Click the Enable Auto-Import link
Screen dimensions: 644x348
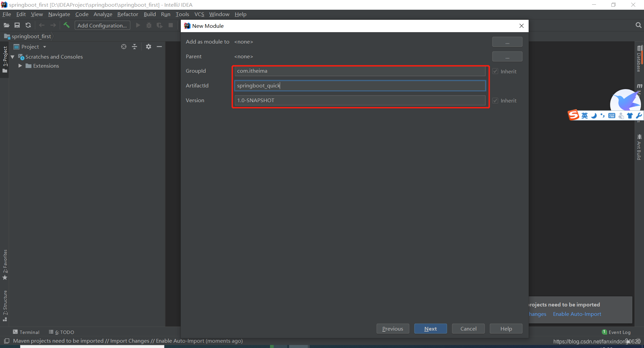577,314
